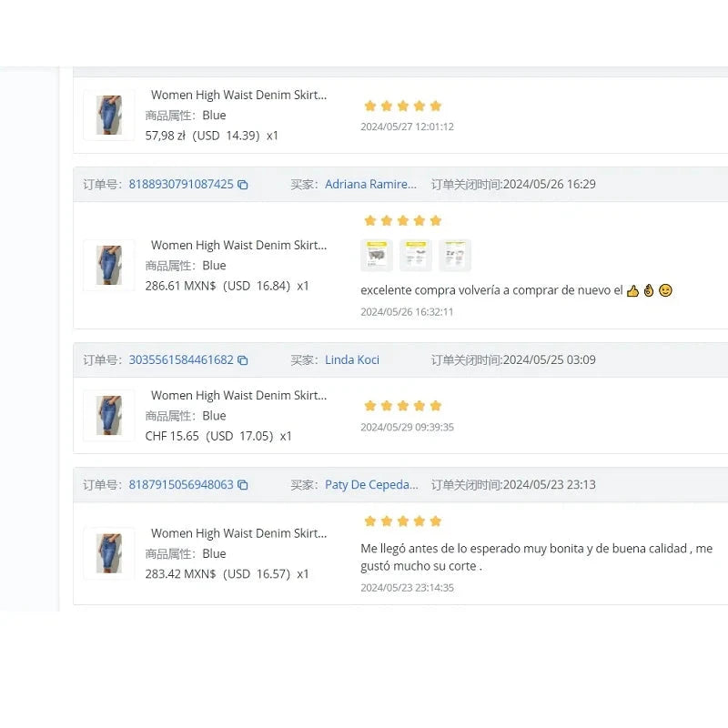
Task: View buyer Paty De Cepeda... profile
Action: (371, 484)
